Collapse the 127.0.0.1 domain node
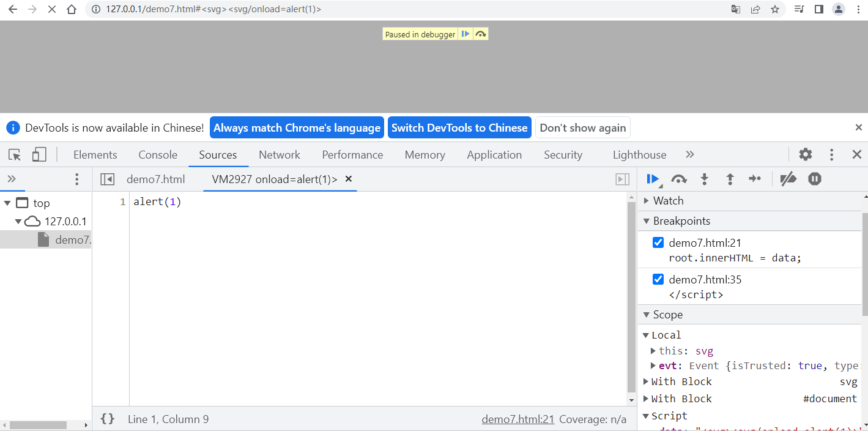The image size is (868, 431). coord(18,221)
